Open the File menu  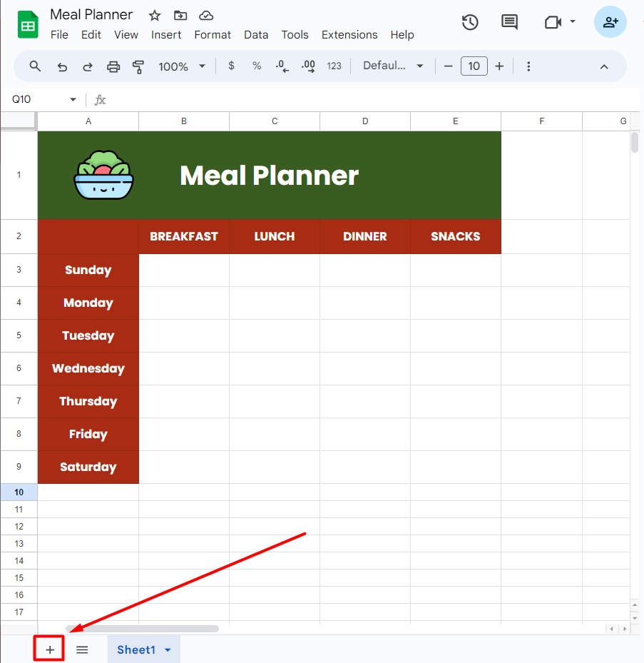point(59,35)
